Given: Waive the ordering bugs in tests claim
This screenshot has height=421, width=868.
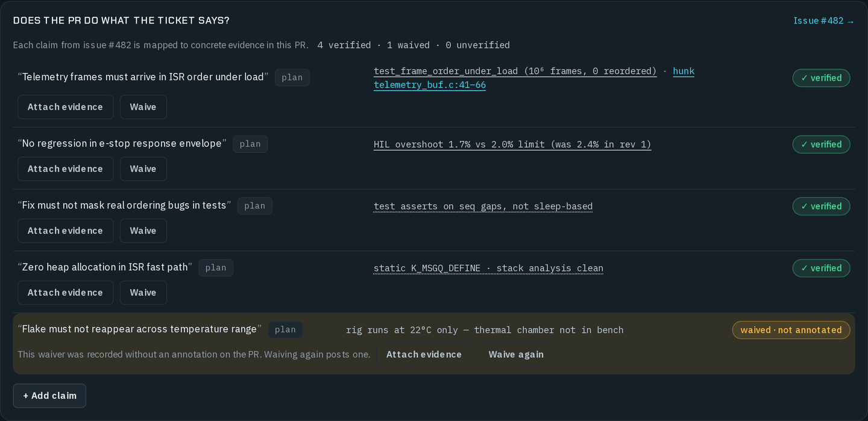Looking at the screenshot, I should click(x=143, y=230).
